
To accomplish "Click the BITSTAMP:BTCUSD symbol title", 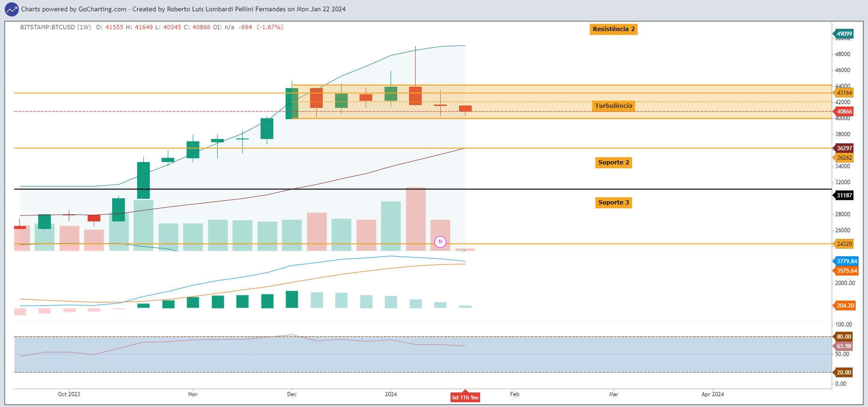I will tap(56, 27).
